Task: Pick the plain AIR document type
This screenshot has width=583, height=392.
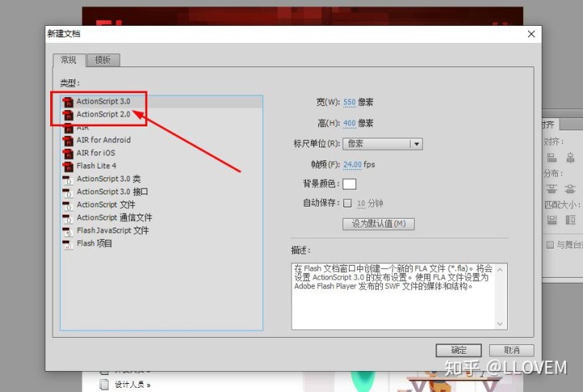Action: tap(83, 128)
